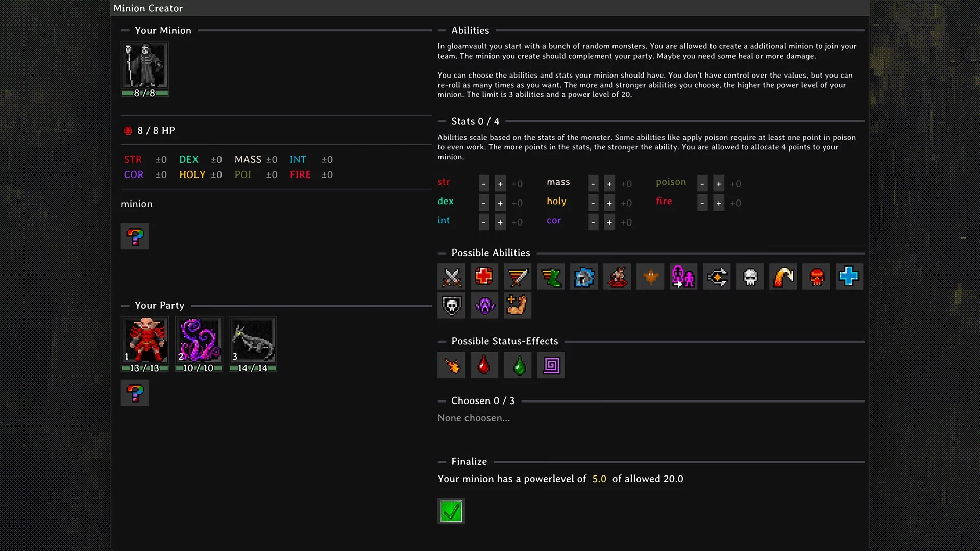This screenshot has height=551, width=980.
Task: Pick the flexing arm strength ability
Action: 517,306
